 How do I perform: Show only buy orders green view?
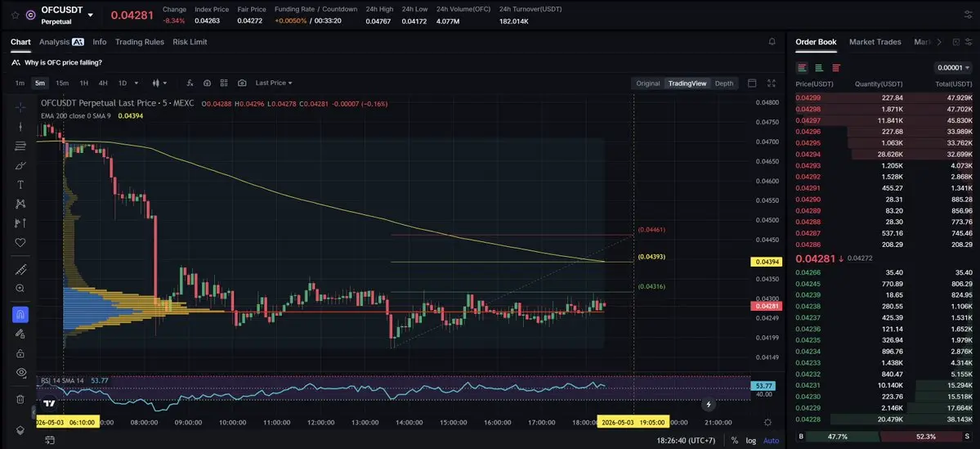pyautogui.click(x=819, y=68)
